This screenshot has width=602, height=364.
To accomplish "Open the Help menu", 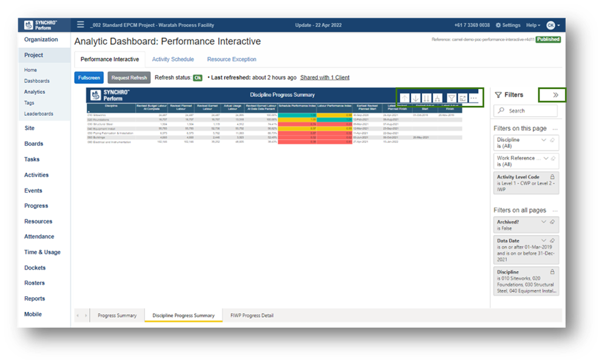I will coord(531,25).
